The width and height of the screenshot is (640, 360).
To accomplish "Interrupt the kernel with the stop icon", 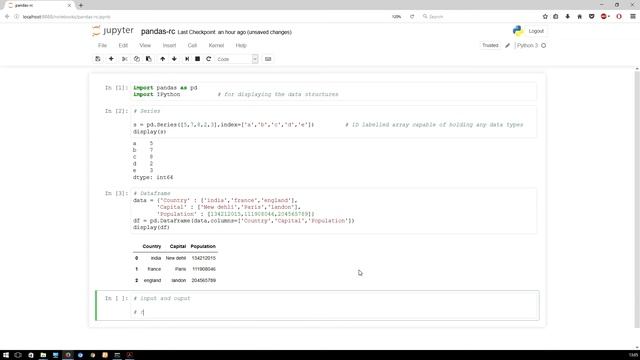I will tap(198, 59).
